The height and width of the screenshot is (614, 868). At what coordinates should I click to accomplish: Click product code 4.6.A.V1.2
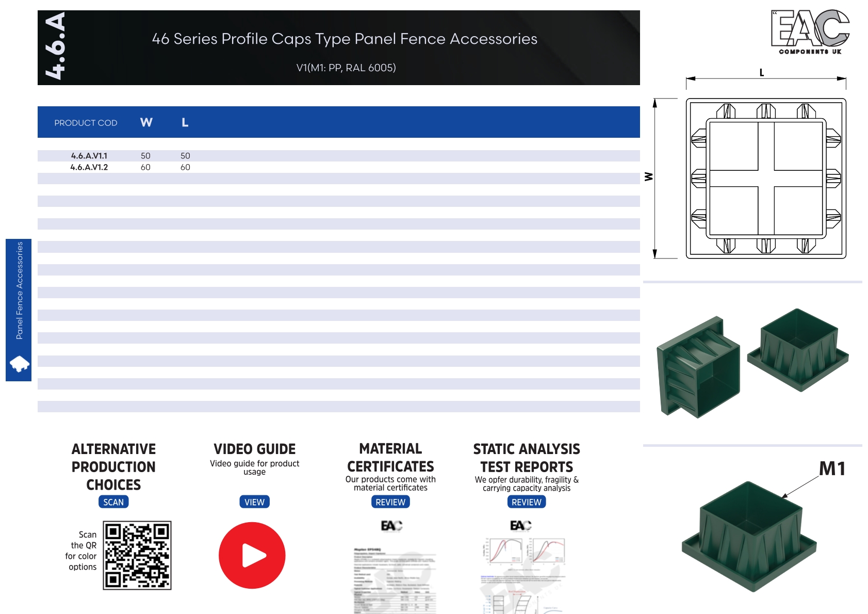point(89,167)
